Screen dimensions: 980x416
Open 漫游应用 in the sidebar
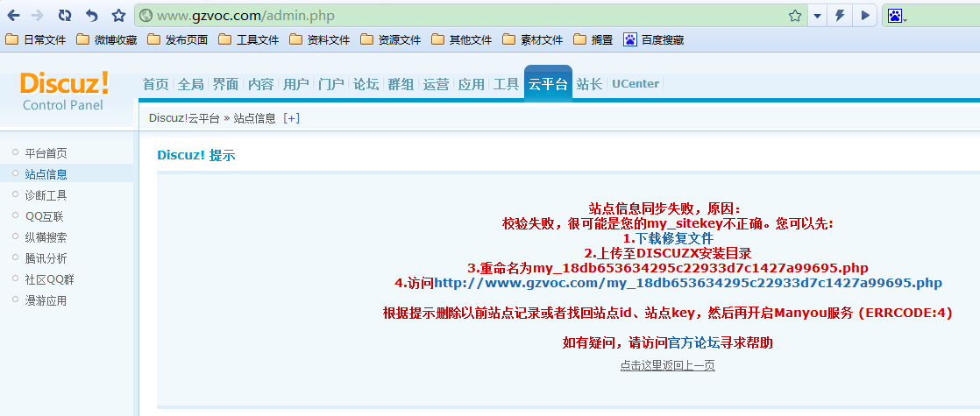(46, 301)
